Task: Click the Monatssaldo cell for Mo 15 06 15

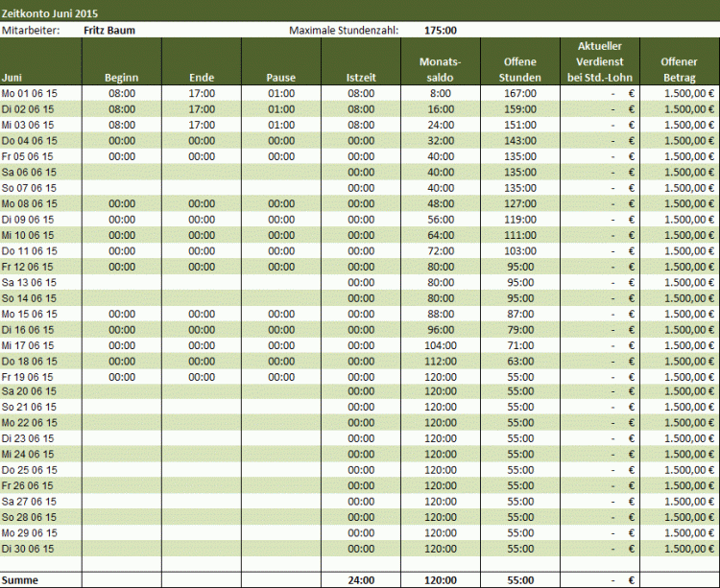Action: click(440, 313)
